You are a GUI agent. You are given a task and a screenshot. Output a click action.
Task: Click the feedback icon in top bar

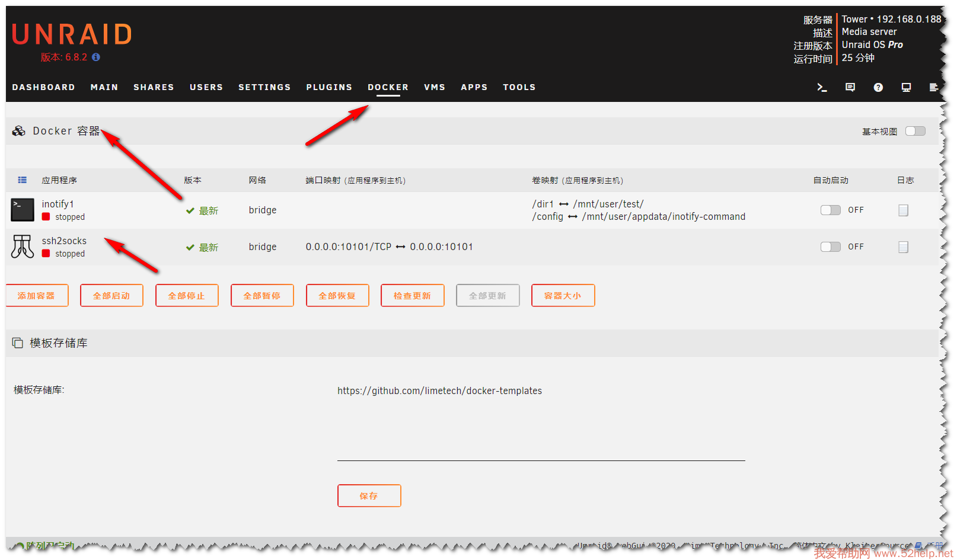click(x=850, y=87)
